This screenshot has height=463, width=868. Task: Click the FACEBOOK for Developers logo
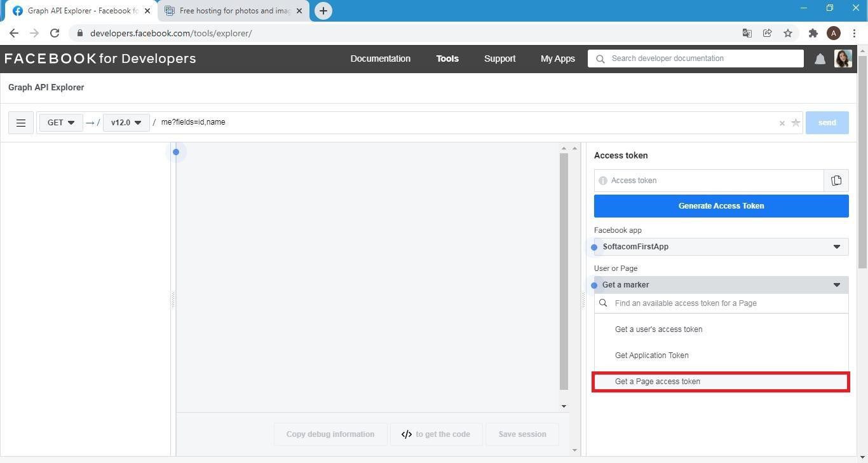click(100, 59)
